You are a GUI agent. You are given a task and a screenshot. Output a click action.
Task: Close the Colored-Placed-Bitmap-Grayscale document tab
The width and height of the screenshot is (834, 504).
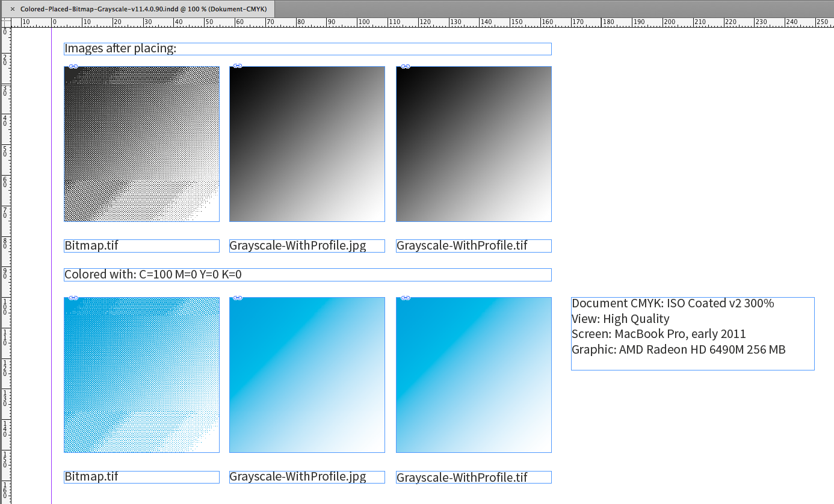click(13, 9)
